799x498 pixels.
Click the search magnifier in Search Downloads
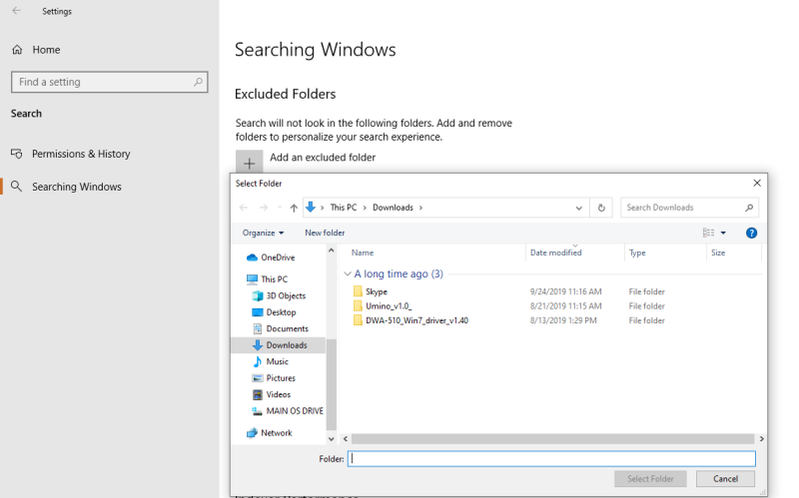coord(749,207)
